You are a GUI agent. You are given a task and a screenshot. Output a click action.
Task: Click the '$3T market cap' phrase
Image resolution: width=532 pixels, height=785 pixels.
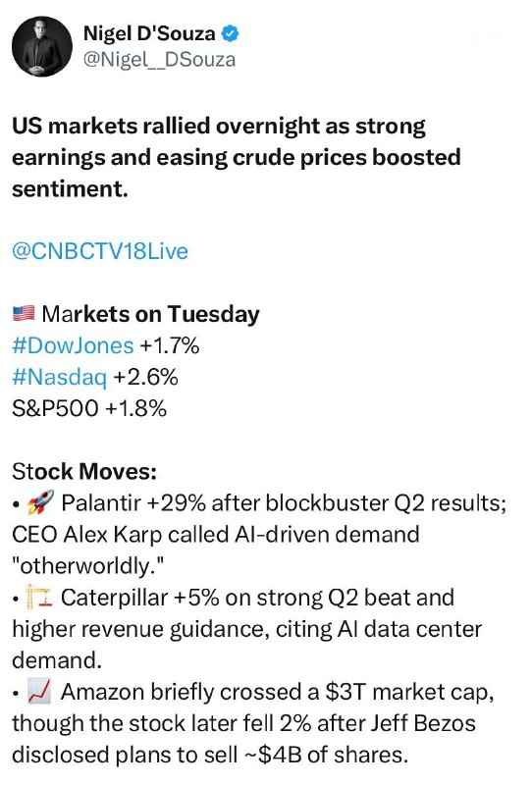(x=409, y=692)
